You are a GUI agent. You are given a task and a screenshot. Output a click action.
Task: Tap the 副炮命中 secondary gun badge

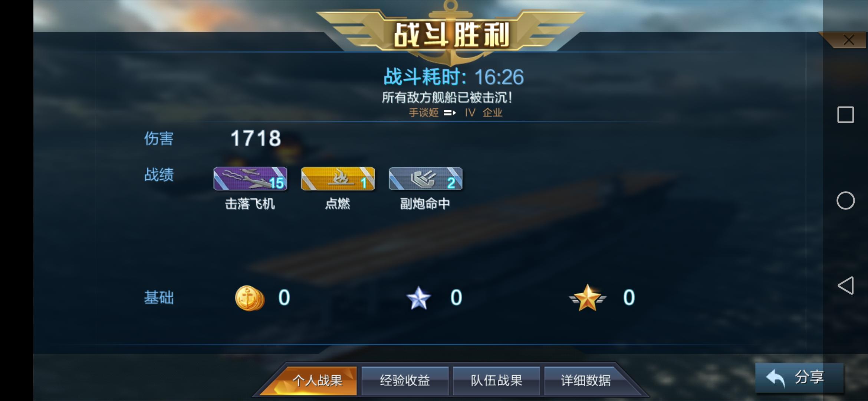point(425,179)
